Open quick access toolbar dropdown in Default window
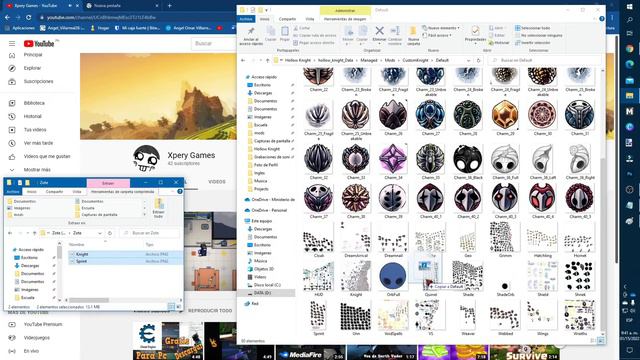 267,10
